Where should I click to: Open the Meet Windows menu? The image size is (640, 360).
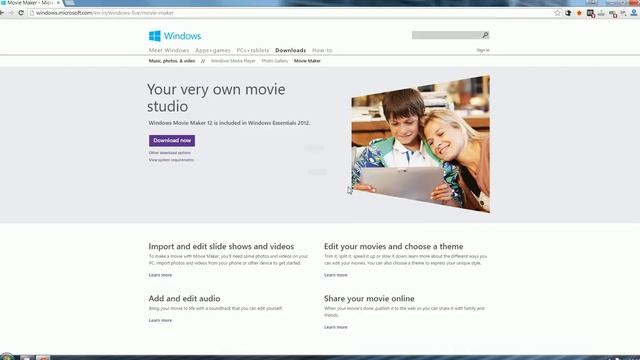pyautogui.click(x=169, y=50)
